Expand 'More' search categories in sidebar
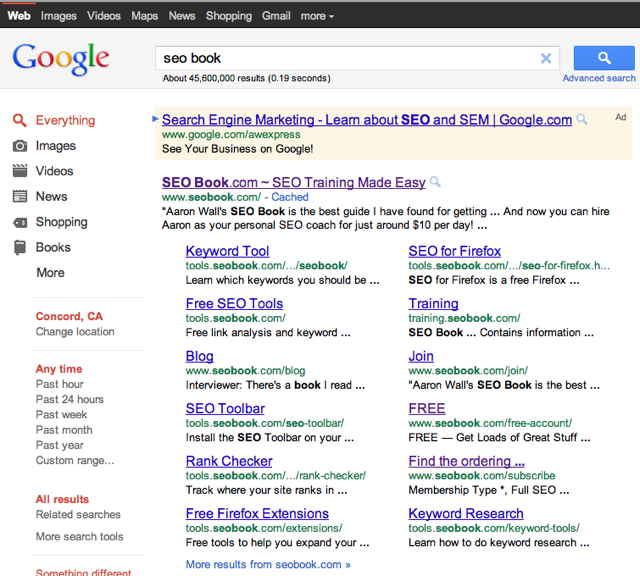The image size is (640, 576). click(51, 272)
